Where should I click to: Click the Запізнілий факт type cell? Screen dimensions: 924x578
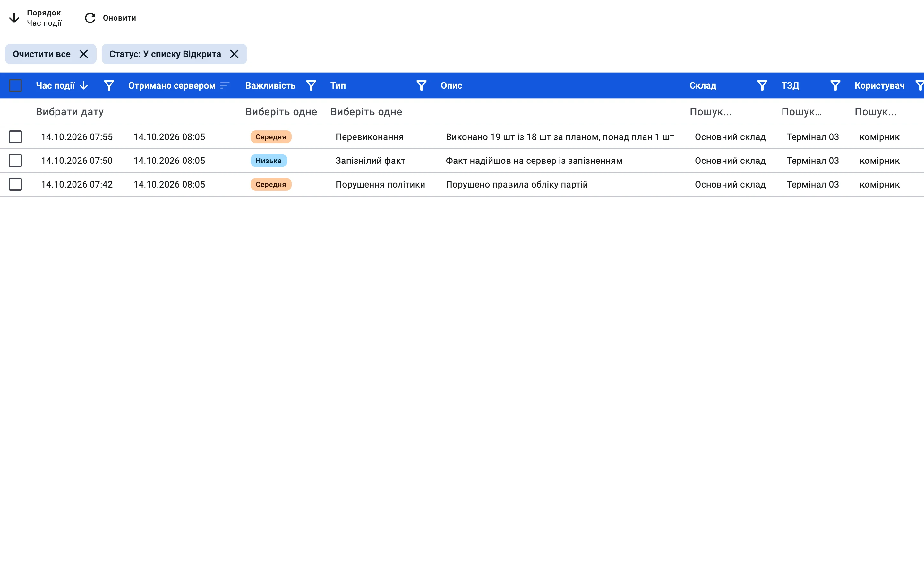(x=370, y=161)
